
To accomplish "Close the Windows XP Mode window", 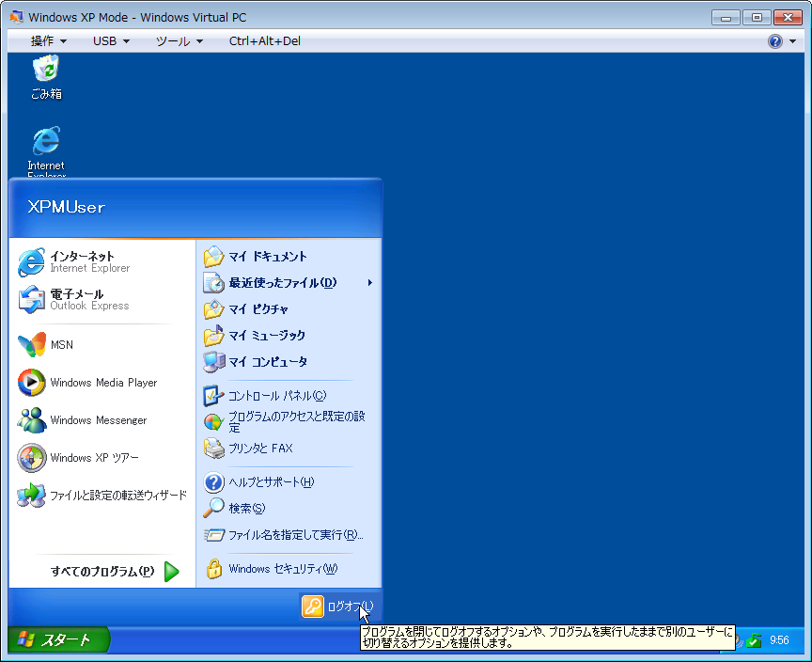I will point(788,18).
